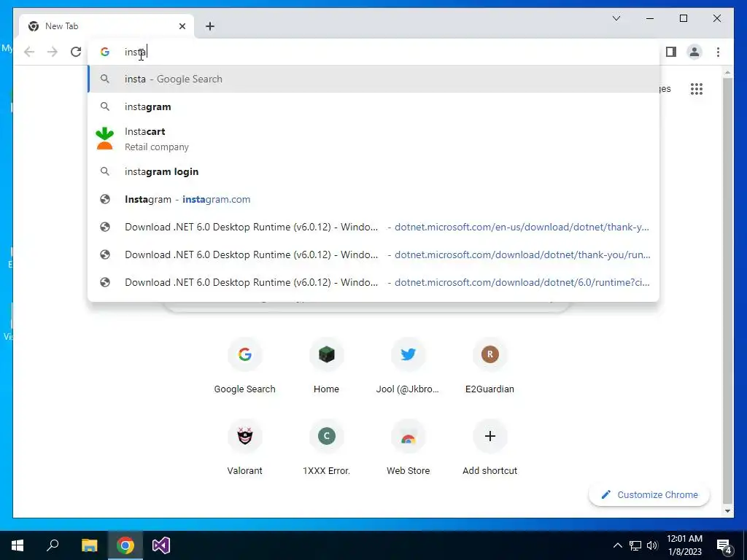Open a new tab with the plus icon
Image resolution: width=747 pixels, height=560 pixels.
tap(210, 26)
